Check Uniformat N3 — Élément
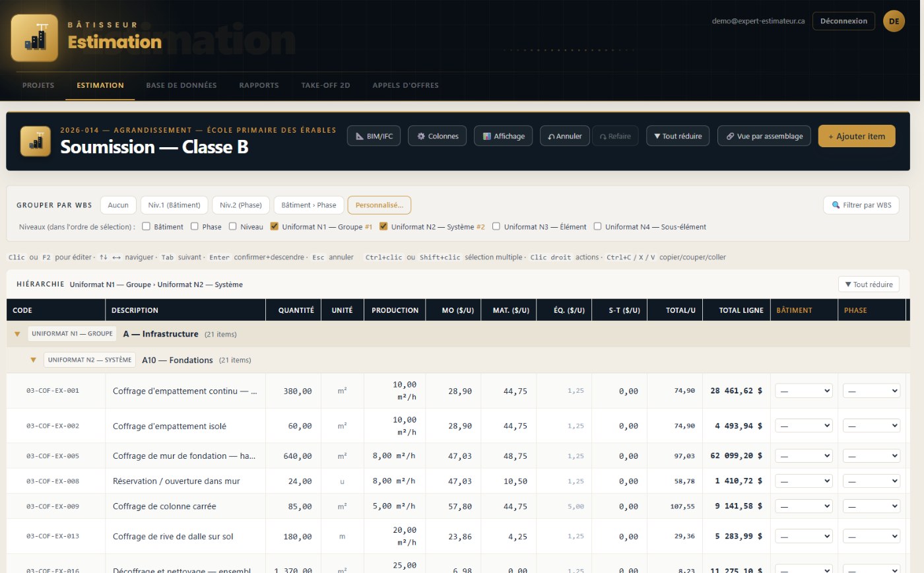This screenshot has width=924, height=573. coord(496,226)
